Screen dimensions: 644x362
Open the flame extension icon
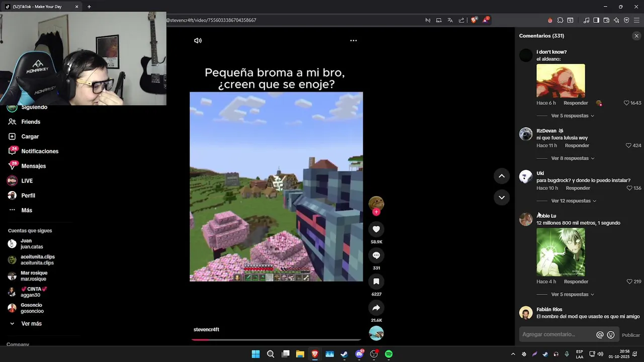pyautogui.click(x=550, y=20)
